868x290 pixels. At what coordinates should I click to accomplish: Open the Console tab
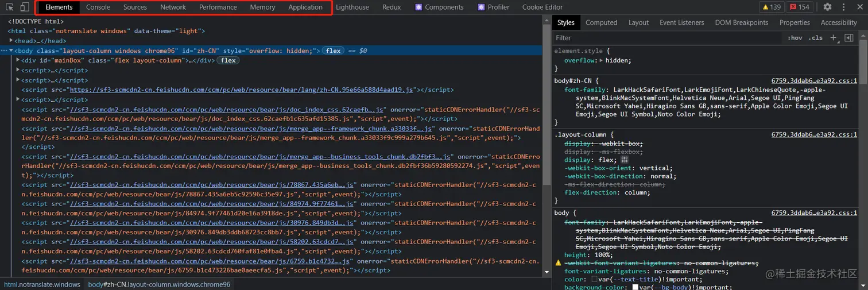click(x=98, y=7)
